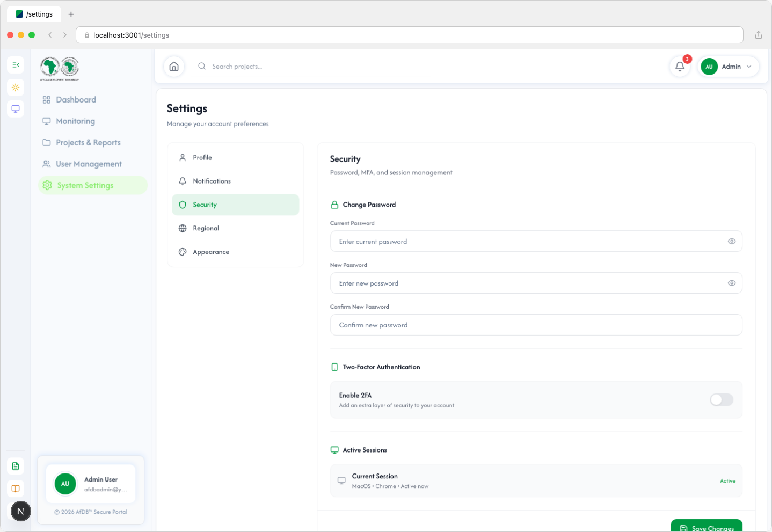Click the green Active status label
This screenshot has height=532, width=772.
[727, 481]
